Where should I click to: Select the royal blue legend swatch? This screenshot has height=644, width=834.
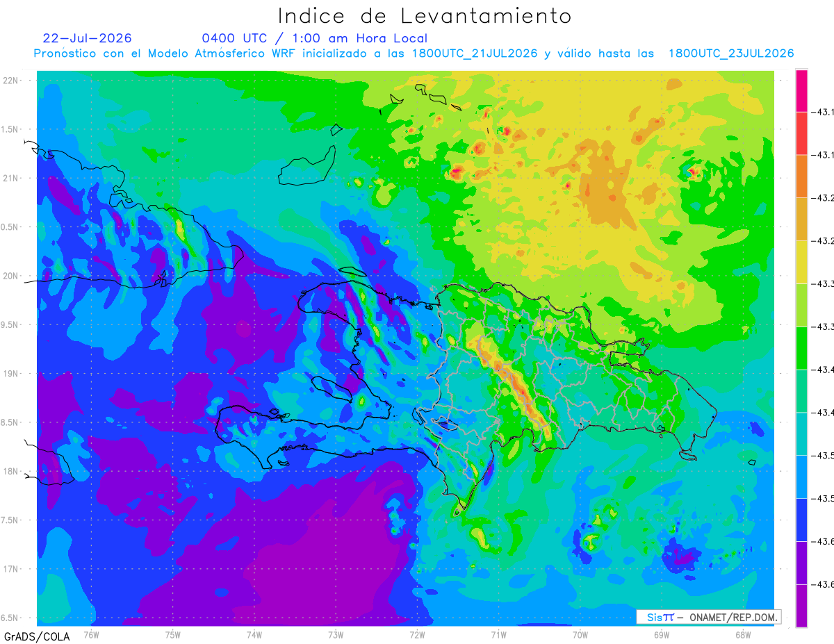[801, 520]
